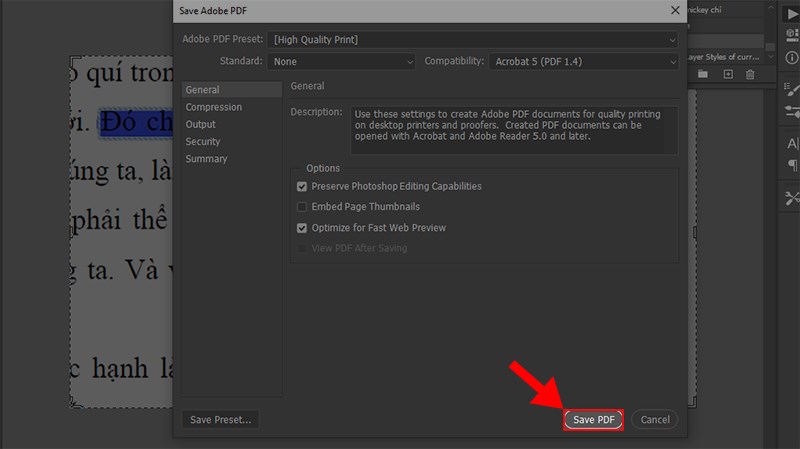Uncheck Optimize for Fast Web Preview

(302, 228)
